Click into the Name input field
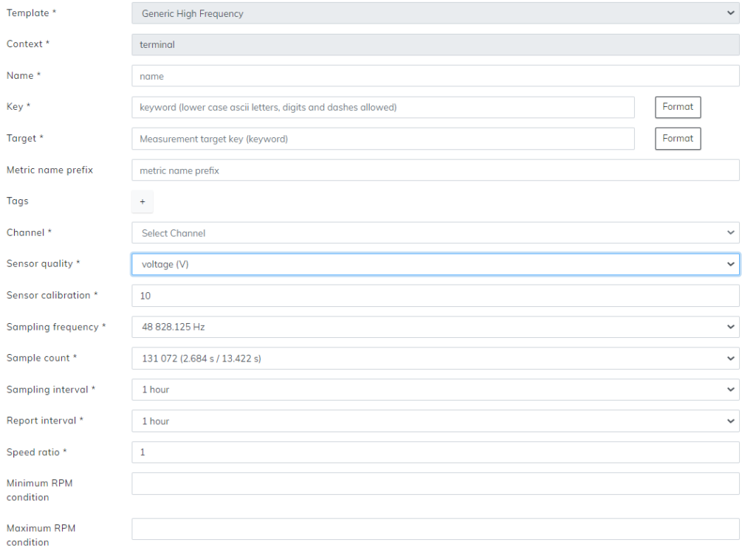Image resolution: width=756 pixels, height=554 pixels. [x=435, y=76]
